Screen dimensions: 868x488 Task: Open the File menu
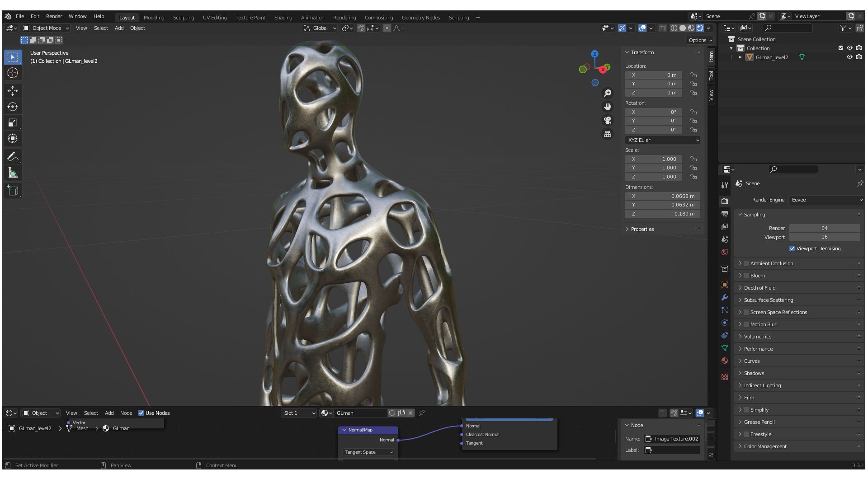[x=20, y=16]
